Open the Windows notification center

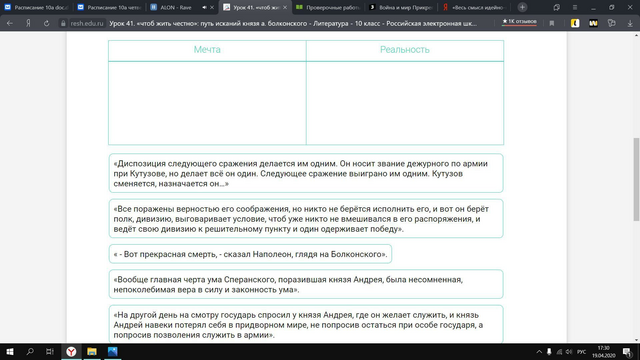(x=627, y=351)
